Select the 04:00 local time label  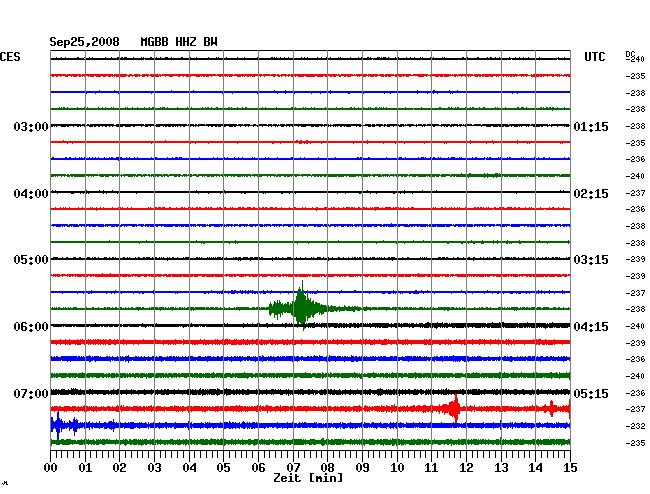[31, 194]
